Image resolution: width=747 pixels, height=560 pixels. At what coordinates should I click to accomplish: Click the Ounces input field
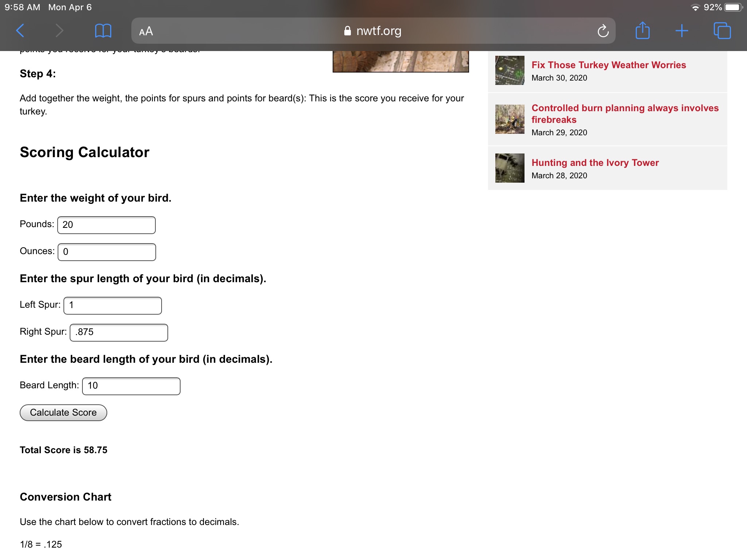107,252
